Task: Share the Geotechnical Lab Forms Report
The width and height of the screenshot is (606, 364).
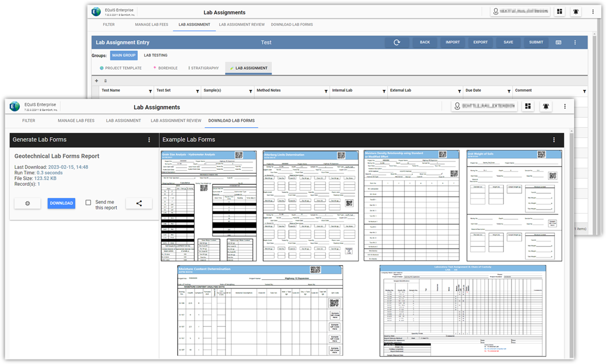Action: 140,203
